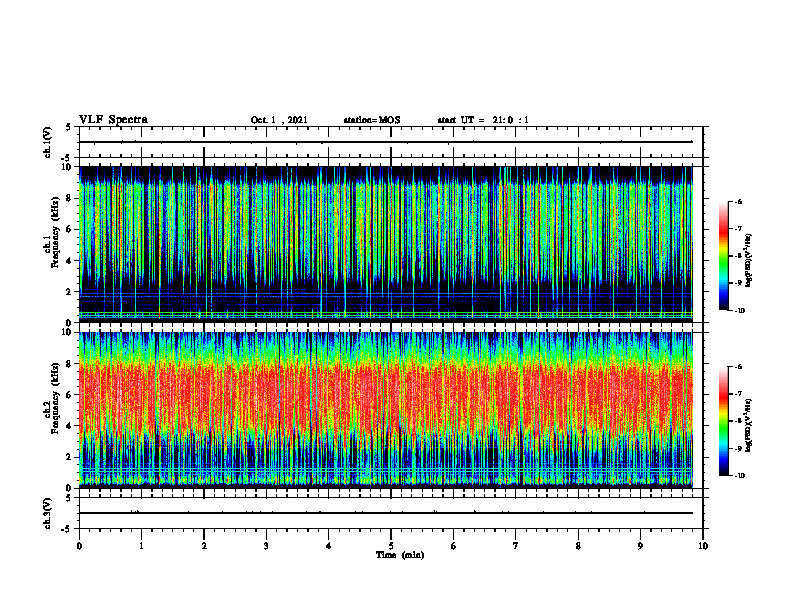Click the ch.1(V) waveform strip
Viewport: 792px width, 612px height.
(x=391, y=142)
